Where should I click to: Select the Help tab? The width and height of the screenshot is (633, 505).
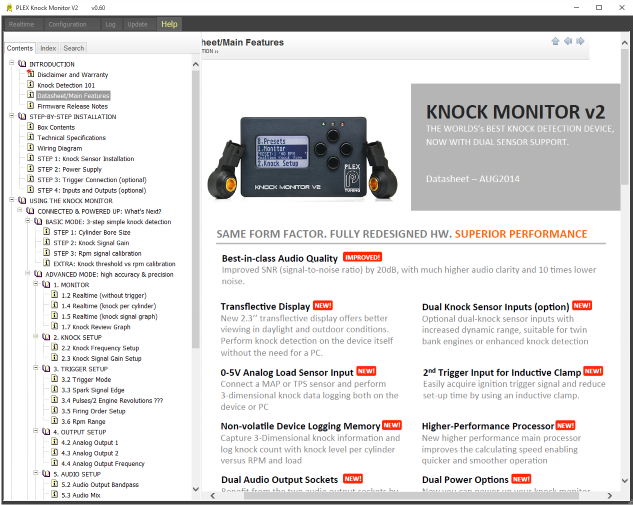pos(169,24)
